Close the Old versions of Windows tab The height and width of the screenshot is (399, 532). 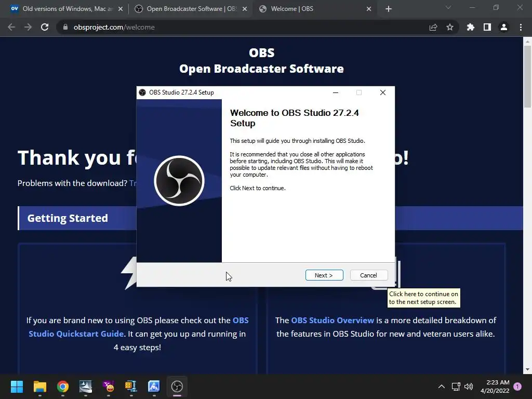pos(121,9)
